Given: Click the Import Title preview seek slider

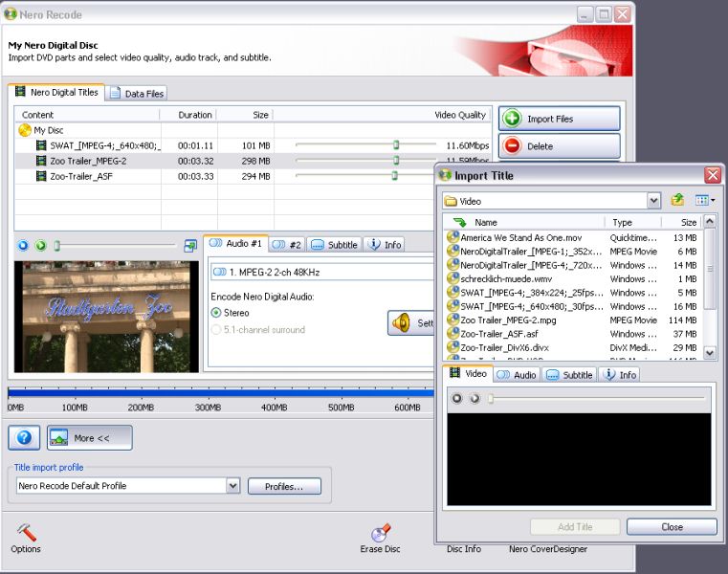Looking at the screenshot, I should (x=597, y=398).
